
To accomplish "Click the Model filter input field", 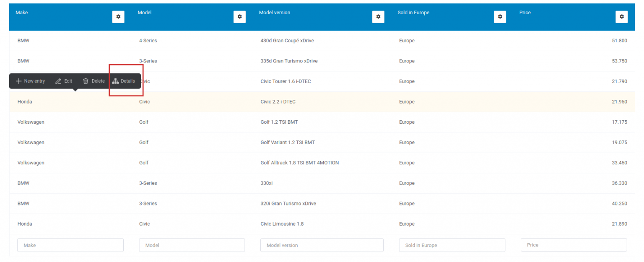I will point(192,245).
